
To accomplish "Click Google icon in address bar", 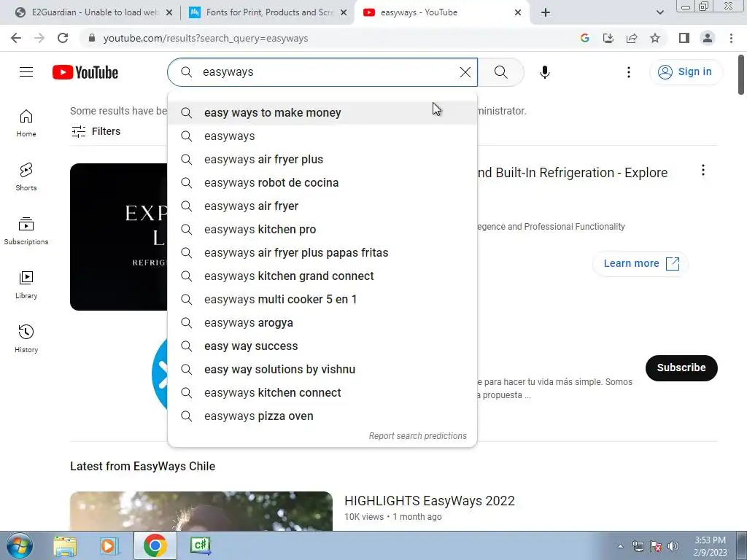I will click(585, 38).
